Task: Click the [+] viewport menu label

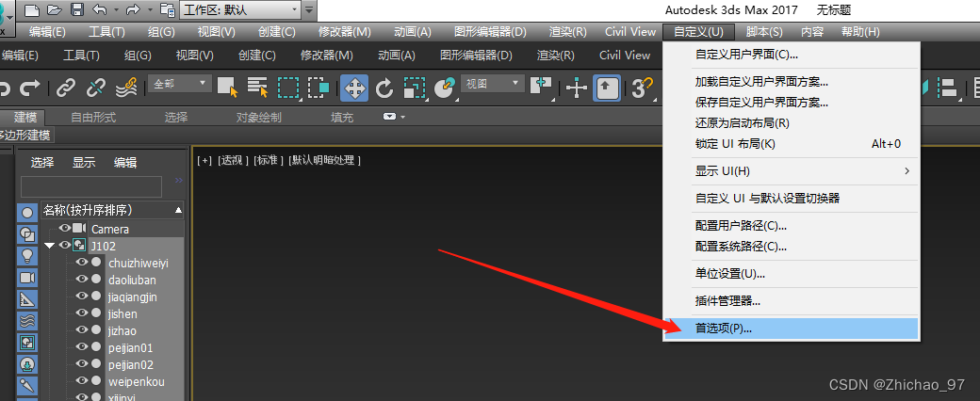Action: [x=204, y=161]
